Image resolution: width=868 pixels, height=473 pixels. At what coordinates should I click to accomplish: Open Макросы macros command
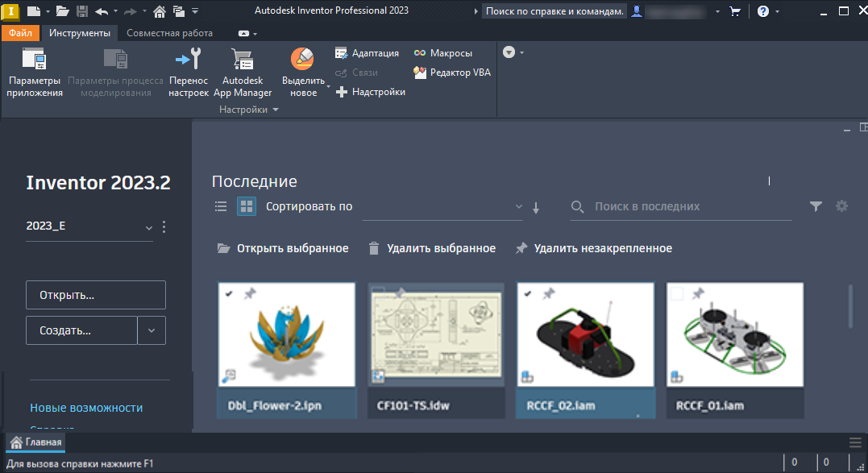pyautogui.click(x=442, y=53)
